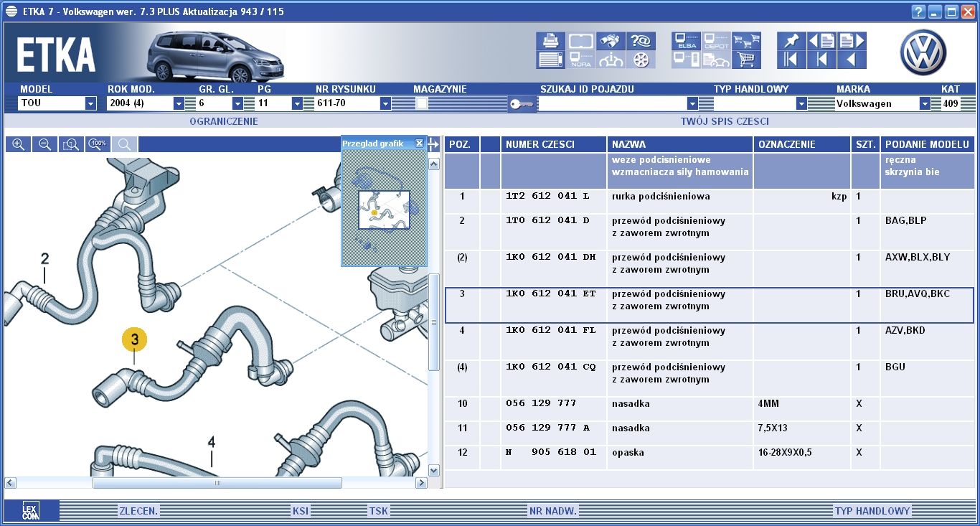Select part number 1K0 612 041 FL
Screen dimensions: 980x526
pyautogui.click(x=551, y=330)
